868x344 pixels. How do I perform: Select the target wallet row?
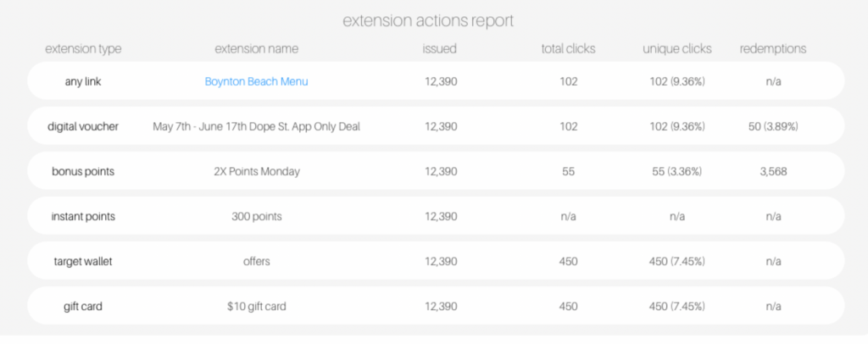(436, 260)
